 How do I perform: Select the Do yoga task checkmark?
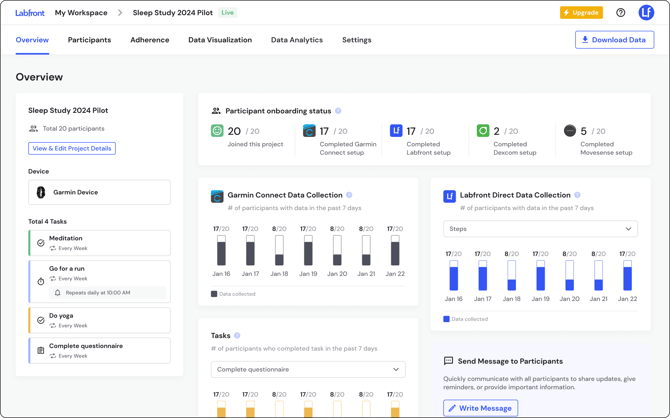[x=41, y=320]
